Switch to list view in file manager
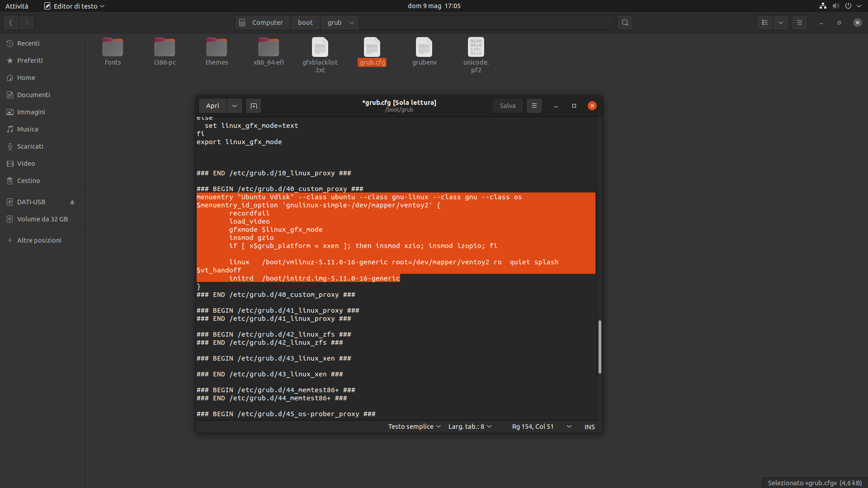 tap(765, 23)
